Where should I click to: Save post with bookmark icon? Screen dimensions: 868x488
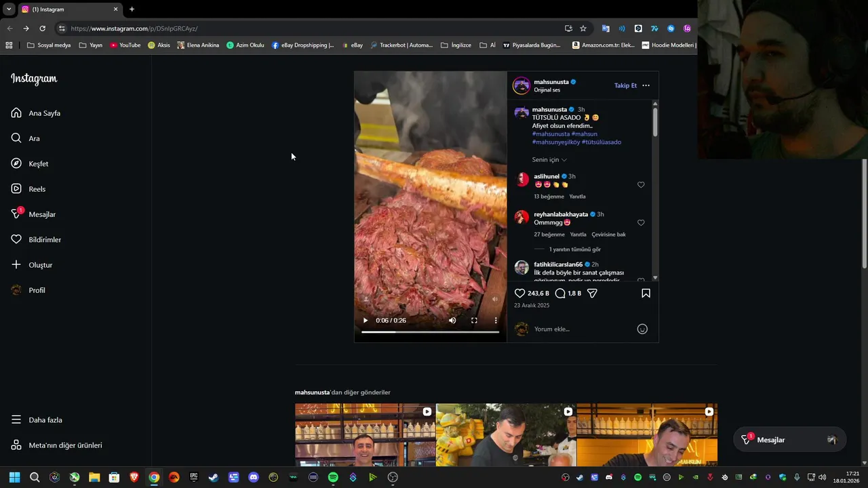pyautogui.click(x=646, y=293)
